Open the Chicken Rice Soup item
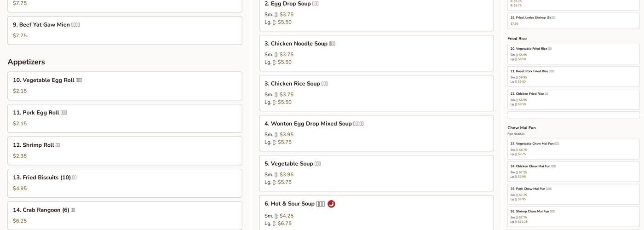Image resolution: width=644 pixels, height=230 pixels. [376, 93]
